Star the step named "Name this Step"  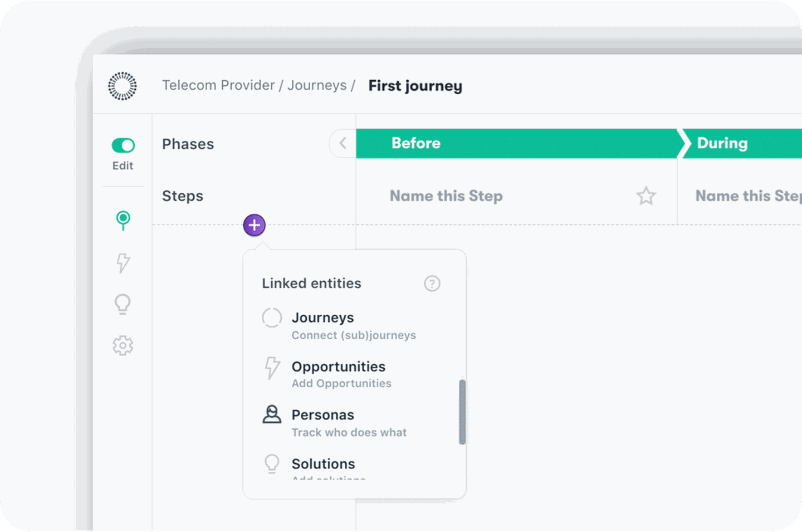coord(646,196)
